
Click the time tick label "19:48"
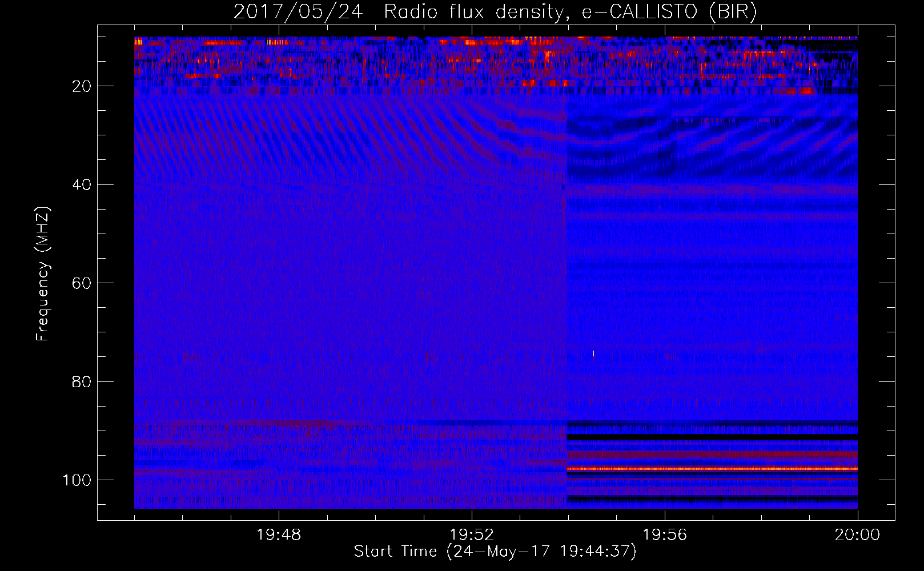click(279, 535)
